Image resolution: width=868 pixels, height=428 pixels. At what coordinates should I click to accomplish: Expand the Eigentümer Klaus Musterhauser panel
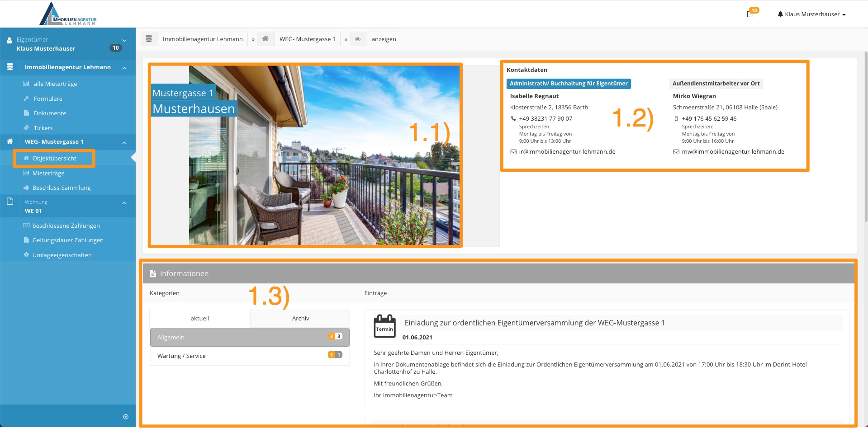(124, 41)
